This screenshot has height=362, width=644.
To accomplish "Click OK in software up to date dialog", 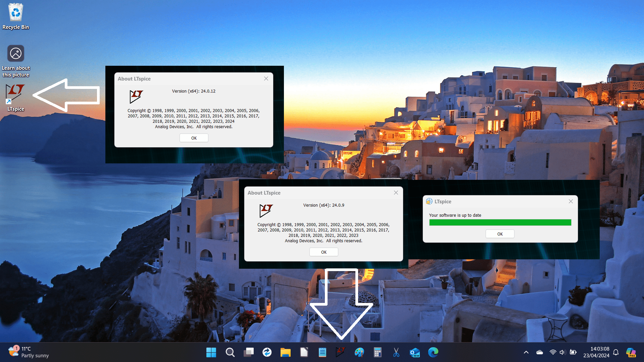I will 500,234.
